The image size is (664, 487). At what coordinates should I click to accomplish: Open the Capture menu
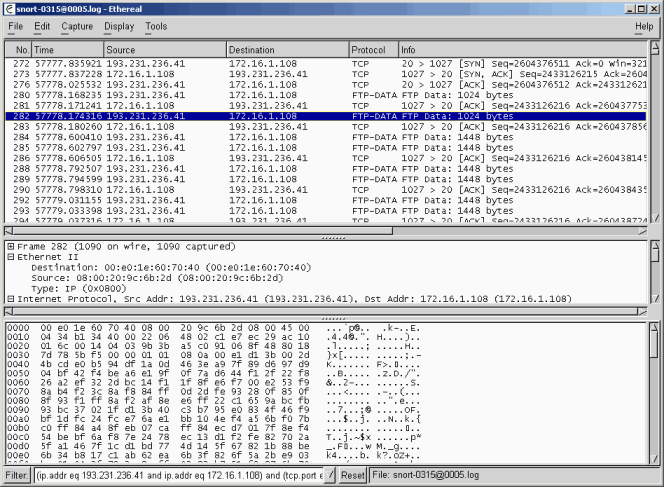[x=77, y=26]
